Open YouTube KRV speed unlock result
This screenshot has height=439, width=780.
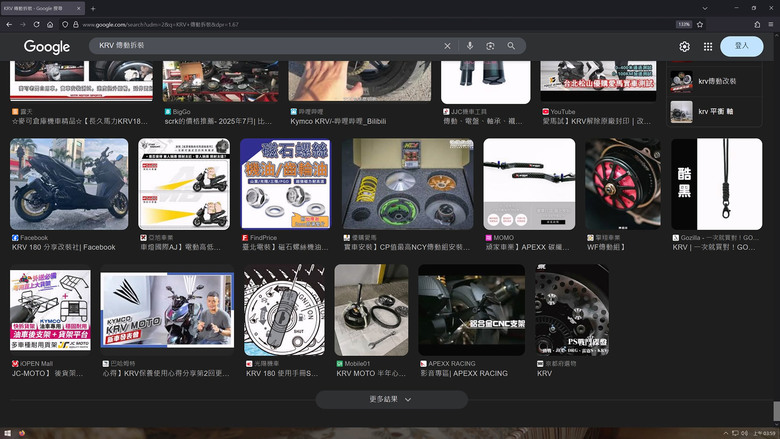pyautogui.click(x=596, y=121)
